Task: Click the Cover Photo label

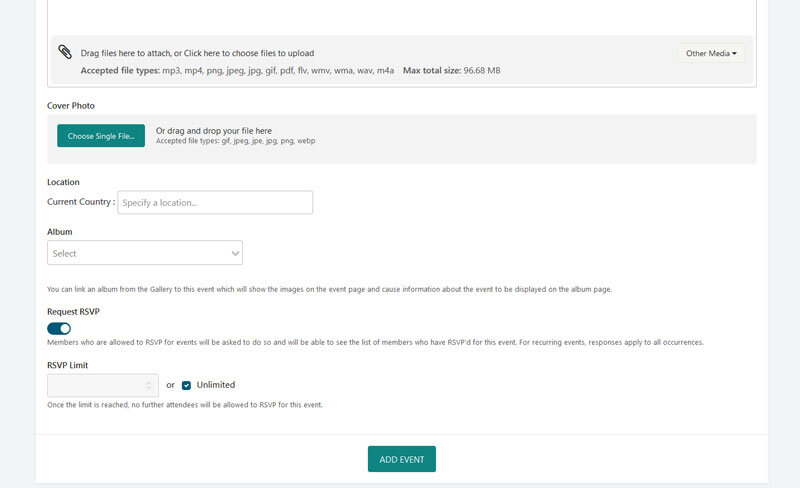Action: 71,106
